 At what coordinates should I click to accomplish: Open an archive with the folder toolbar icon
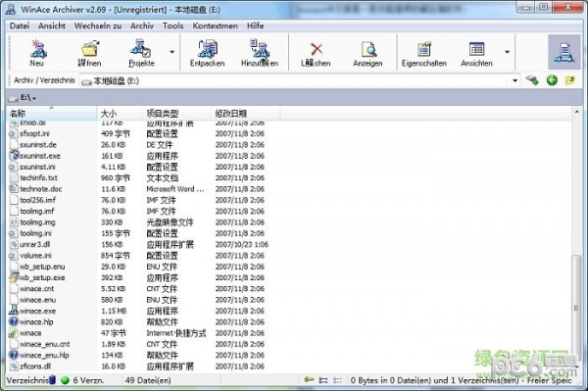point(89,49)
